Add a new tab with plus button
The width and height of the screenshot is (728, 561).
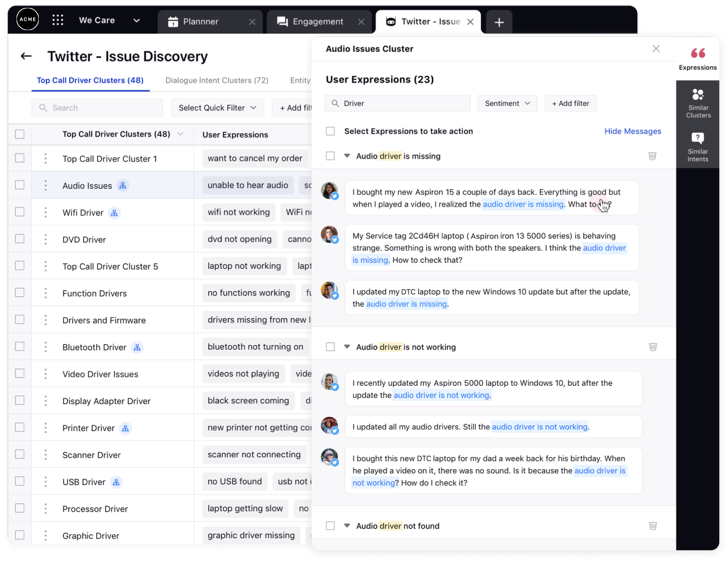[499, 22]
